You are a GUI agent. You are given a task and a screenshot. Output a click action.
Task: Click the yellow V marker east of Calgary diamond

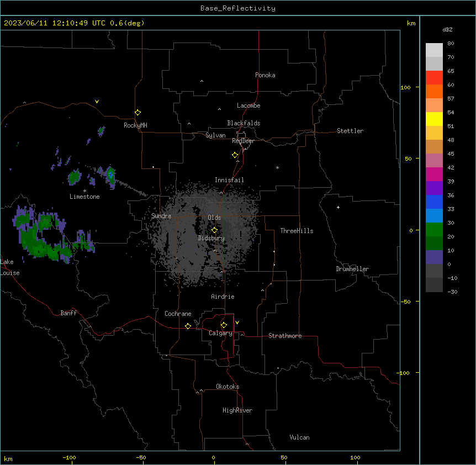click(x=237, y=323)
